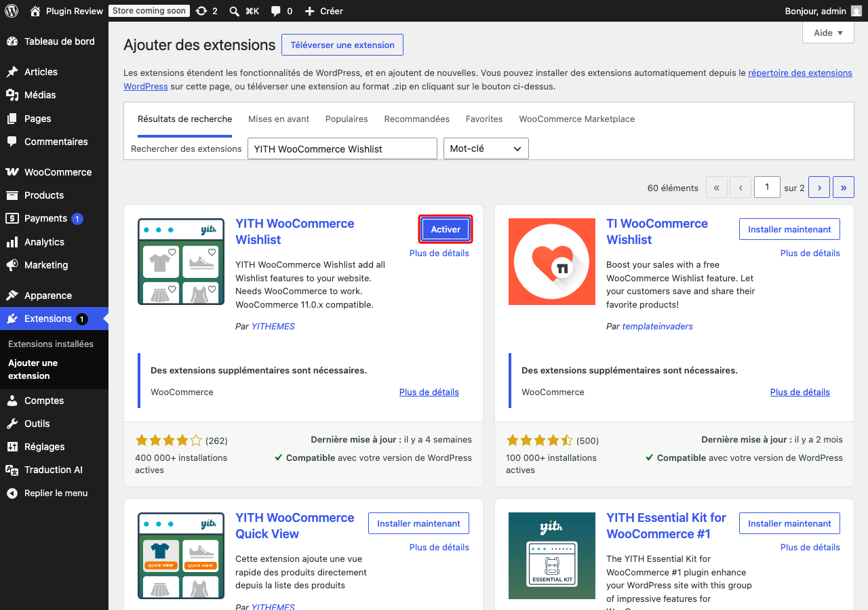Click the Traduction AI icon
868x610 pixels.
coord(12,470)
